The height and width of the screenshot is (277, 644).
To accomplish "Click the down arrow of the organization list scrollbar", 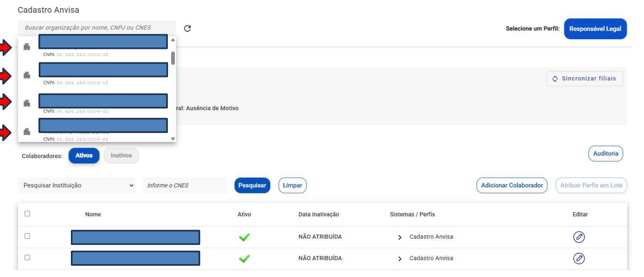I will pos(173,139).
